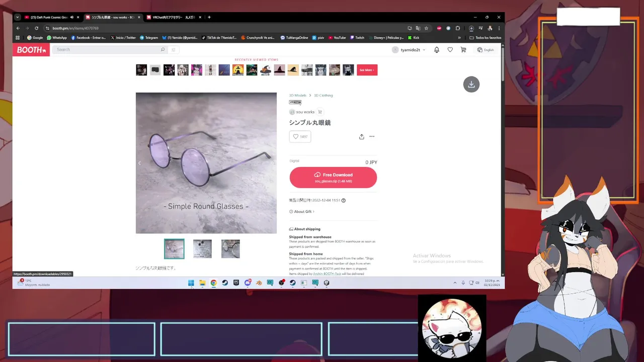Open a new Chrome tab
Viewport: 644px width, 362px height.
[209, 17]
